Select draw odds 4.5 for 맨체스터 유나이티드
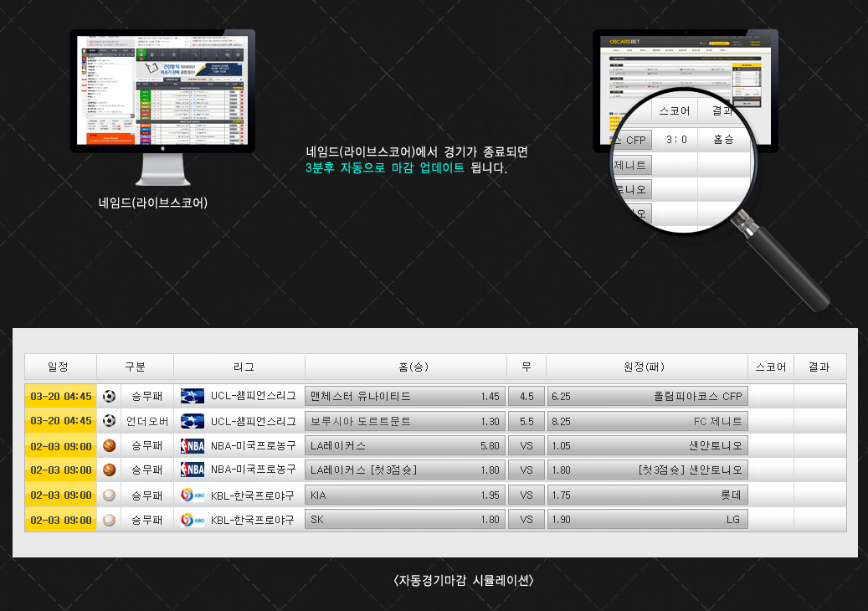 (x=526, y=396)
